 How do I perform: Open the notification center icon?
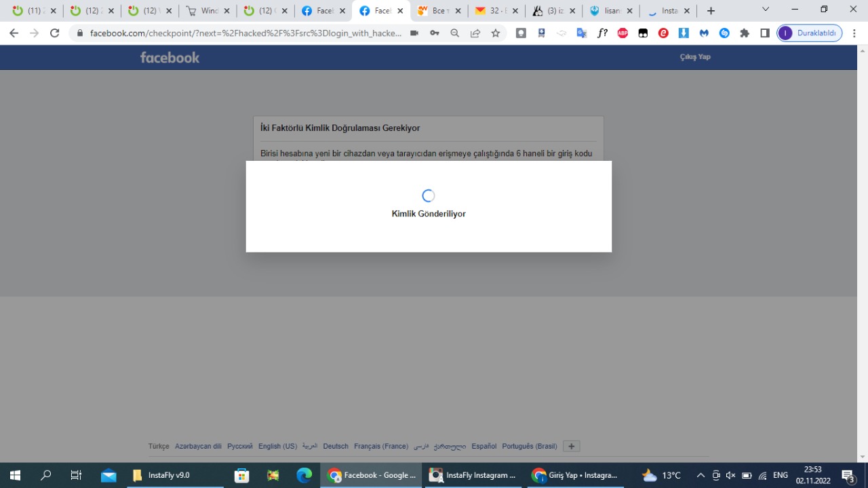point(848,476)
